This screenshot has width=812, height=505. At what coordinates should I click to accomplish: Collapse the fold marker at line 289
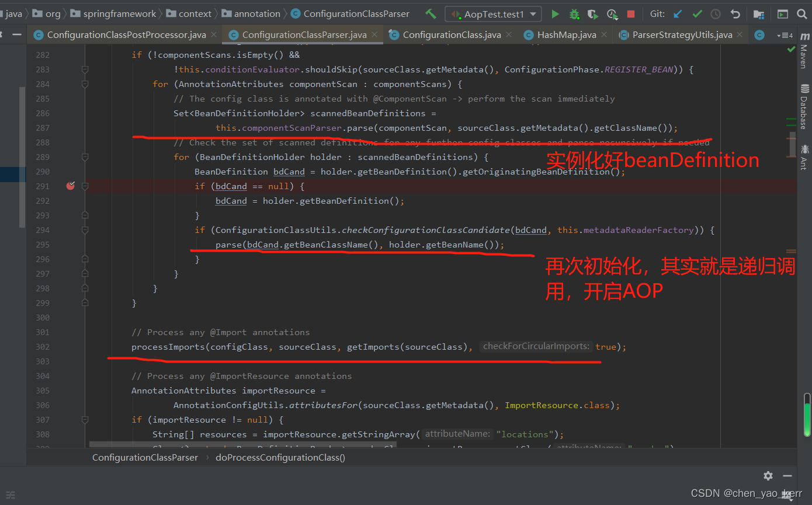[85, 157]
